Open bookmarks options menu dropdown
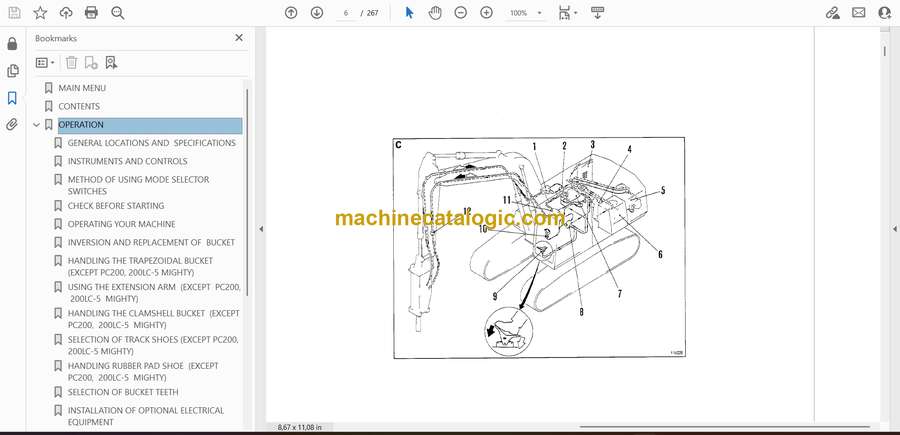The width and height of the screenshot is (900, 435). pyautogui.click(x=45, y=63)
